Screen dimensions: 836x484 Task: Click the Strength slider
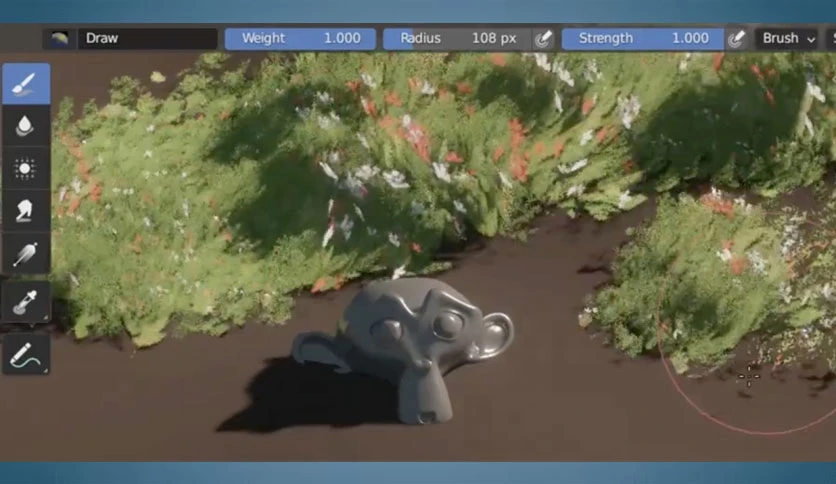tap(642, 38)
